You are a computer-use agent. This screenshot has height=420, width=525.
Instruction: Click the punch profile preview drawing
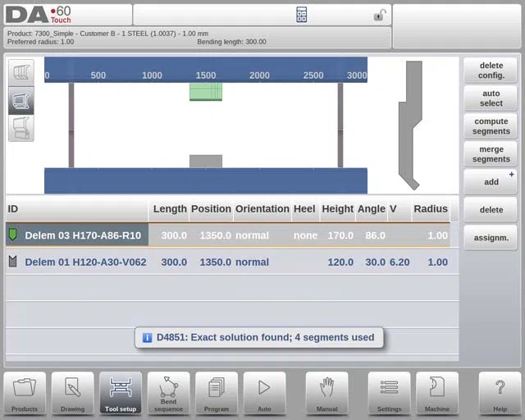(x=410, y=126)
